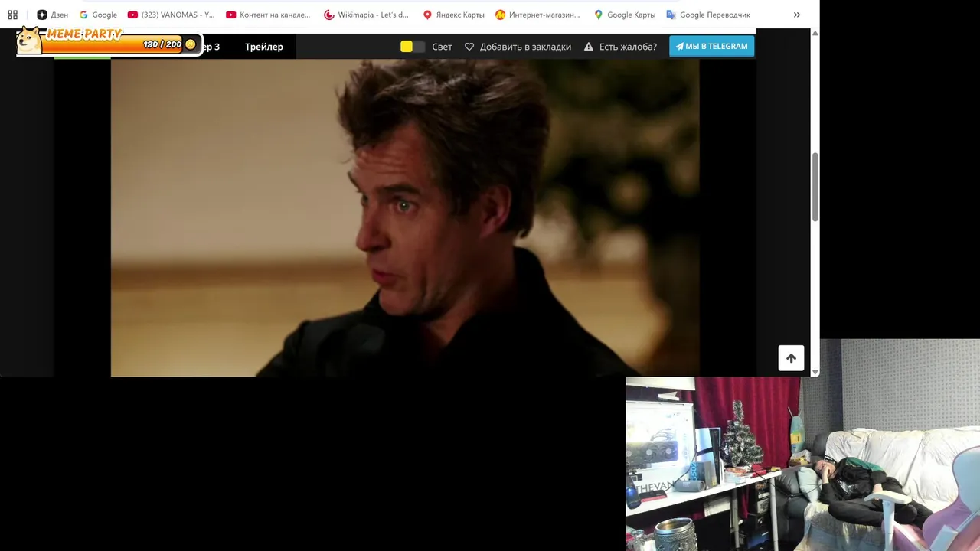This screenshot has width=980, height=551.
Task: Open the Wikimapia bookmark
Action: [x=367, y=15]
